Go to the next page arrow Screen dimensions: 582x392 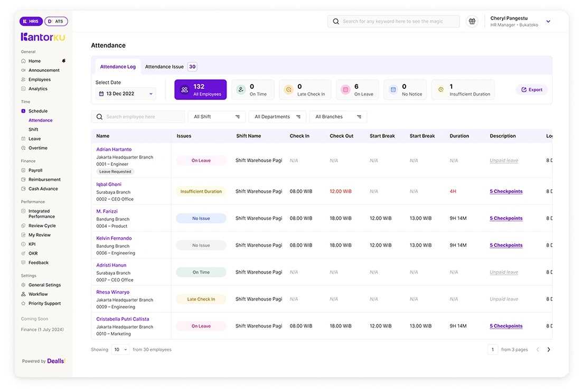click(x=549, y=350)
